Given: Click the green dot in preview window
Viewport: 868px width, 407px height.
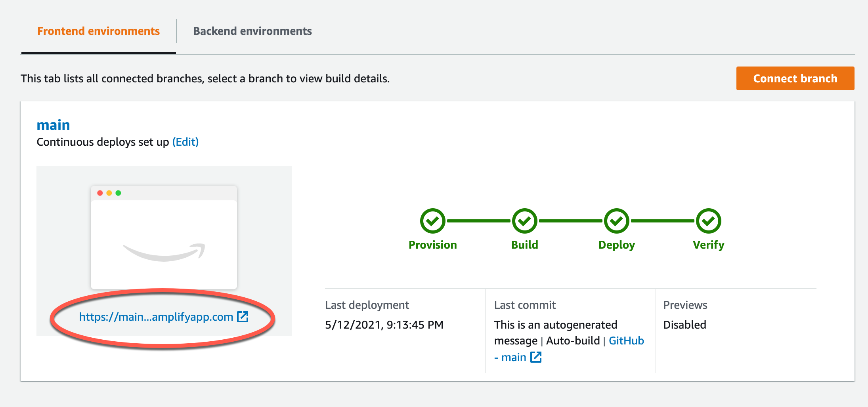Looking at the screenshot, I should tap(118, 193).
